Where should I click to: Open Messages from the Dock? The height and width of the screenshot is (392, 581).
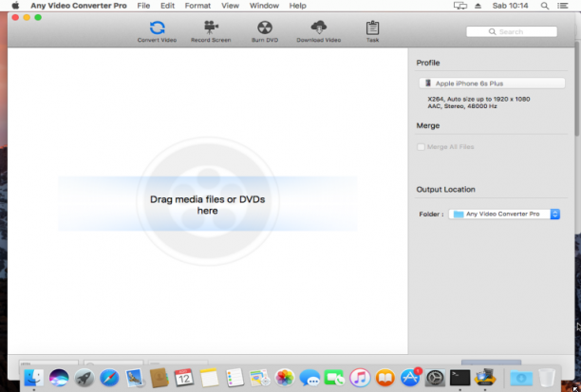click(x=309, y=379)
